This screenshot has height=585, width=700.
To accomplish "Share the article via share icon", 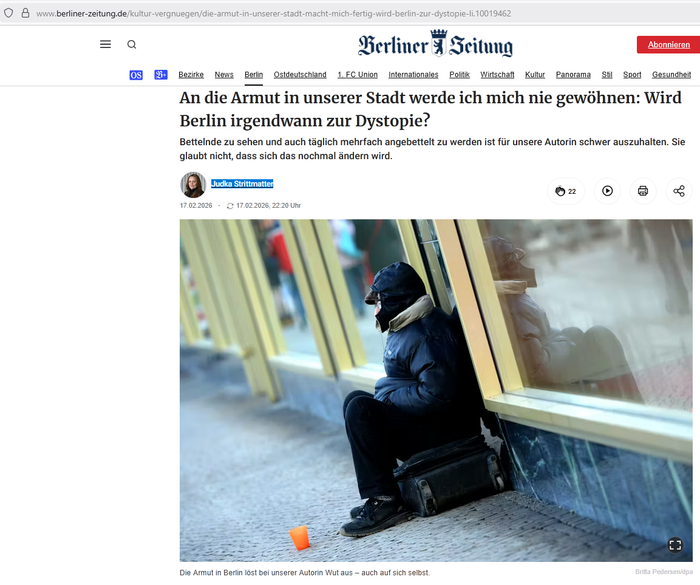I will point(679,191).
